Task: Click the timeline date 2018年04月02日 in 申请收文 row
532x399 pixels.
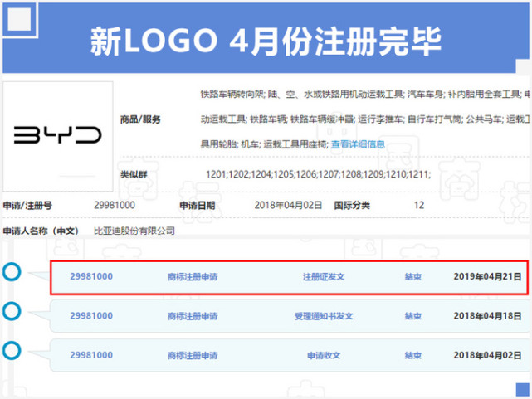Action: point(487,355)
